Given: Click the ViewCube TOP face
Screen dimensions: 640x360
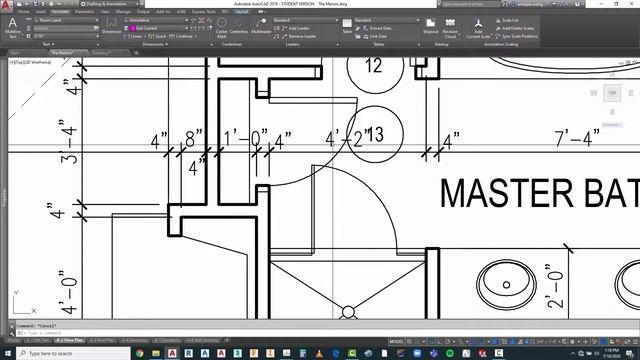Looking at the screenshot, I should tap(612, 93).
